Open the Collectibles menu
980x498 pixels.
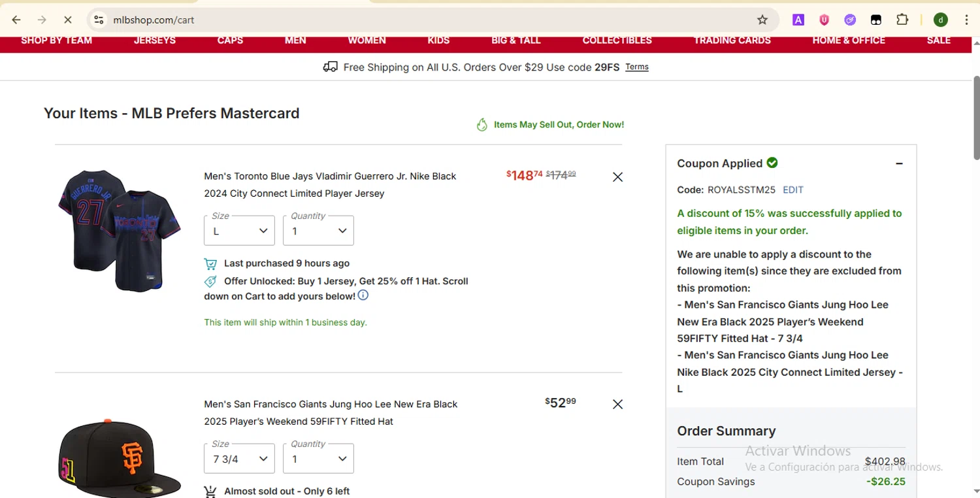click(x=617, y=41)
